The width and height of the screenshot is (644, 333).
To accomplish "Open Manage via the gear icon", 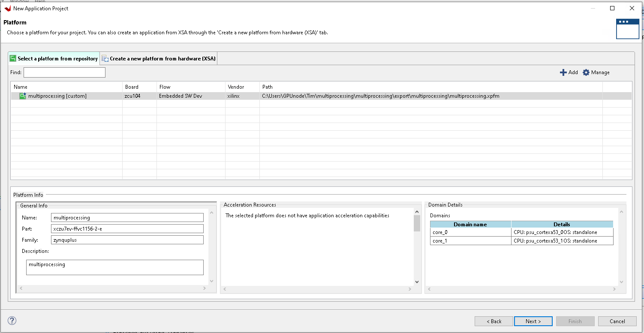I will pos(586,72).
